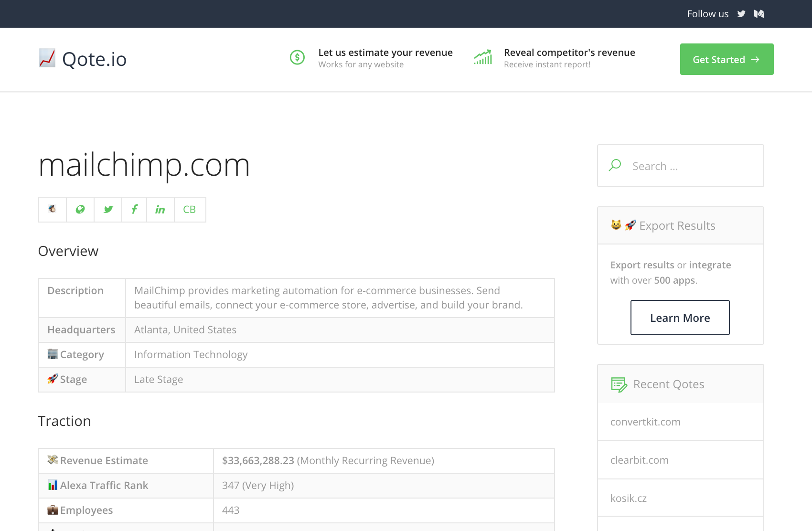The width and height of the screenshot is (812, 531).
Task: Select the 'Late Stage' value
Action: [x=159, y=380]
